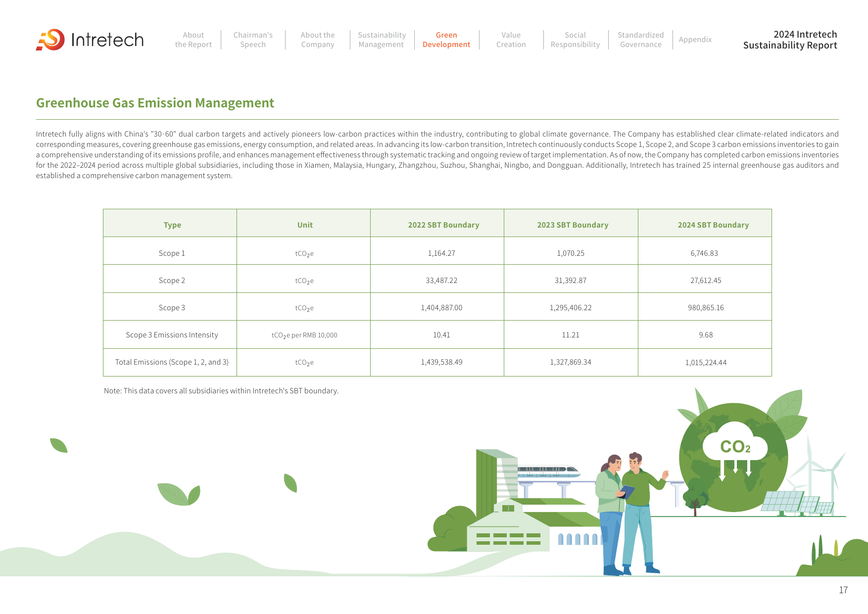Go to Social Responsibility section
Image resolution: width=868 pixels, height=614 pixels.
point(575,40)
